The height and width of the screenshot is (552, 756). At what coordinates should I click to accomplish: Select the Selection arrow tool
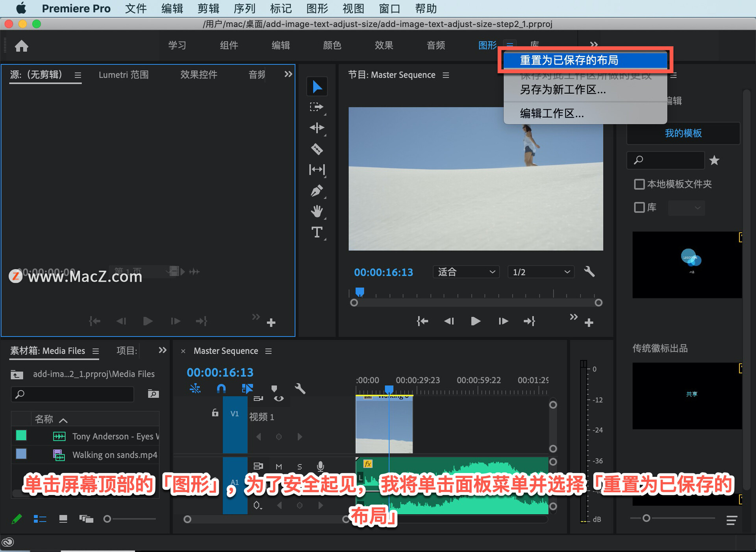[x=317, y=87]
